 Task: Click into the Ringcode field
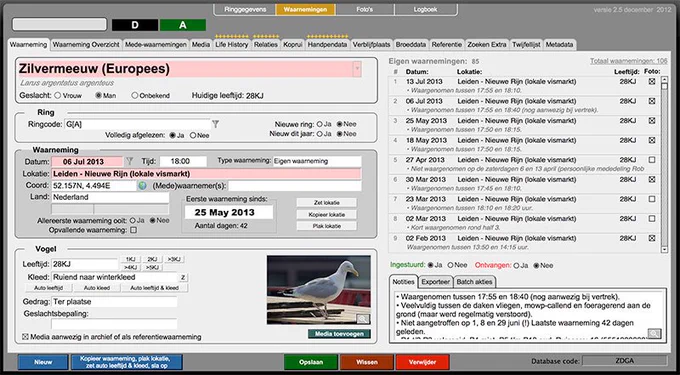click(x=137, y=124)
